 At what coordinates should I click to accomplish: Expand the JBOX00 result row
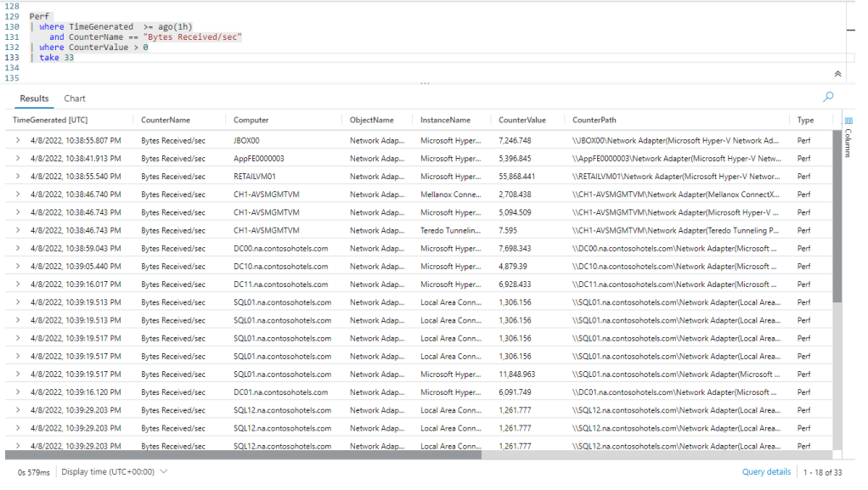(18, 140)
